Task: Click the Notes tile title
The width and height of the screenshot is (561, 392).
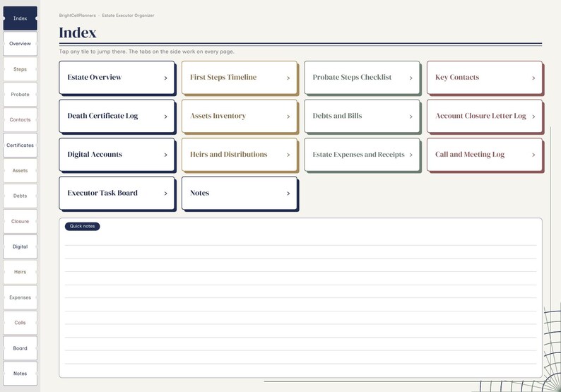Action: tap(200, 193)
